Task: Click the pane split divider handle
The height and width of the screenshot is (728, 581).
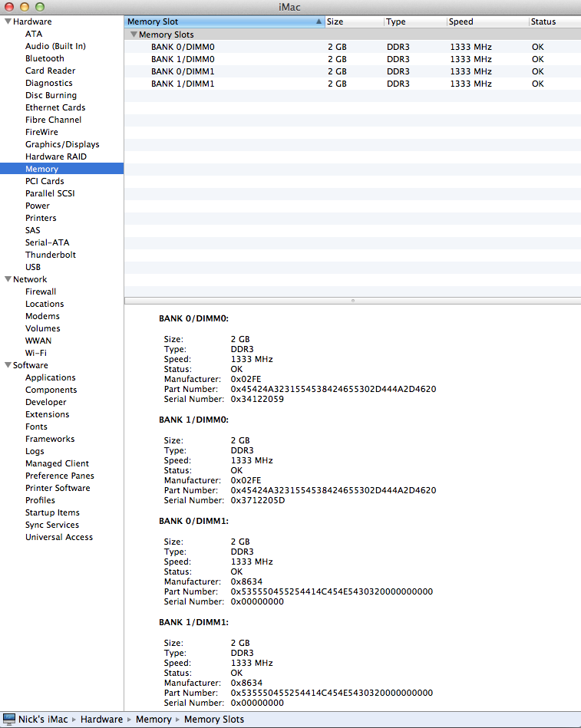Action: coord(353,301)
